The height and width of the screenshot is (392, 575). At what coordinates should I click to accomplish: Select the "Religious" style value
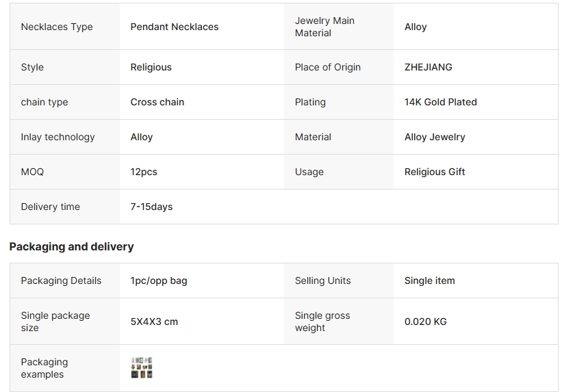(x=151, y=67)
